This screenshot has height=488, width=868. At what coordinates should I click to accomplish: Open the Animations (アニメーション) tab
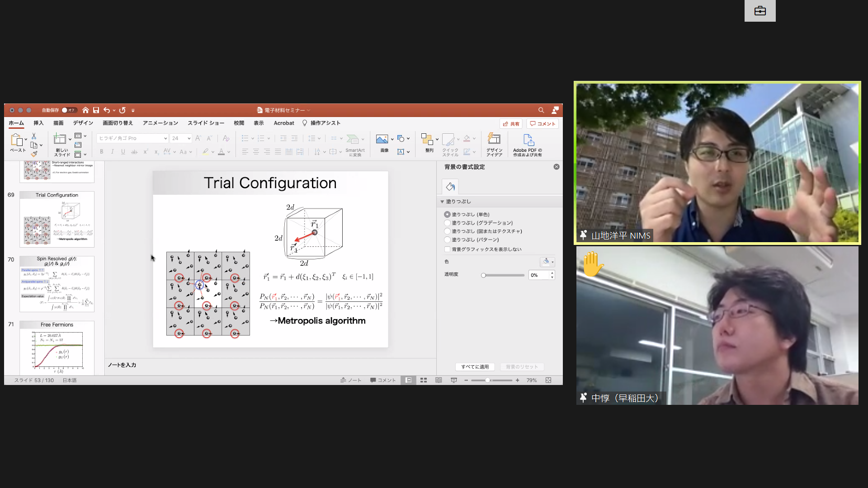[x=160, y=123]
